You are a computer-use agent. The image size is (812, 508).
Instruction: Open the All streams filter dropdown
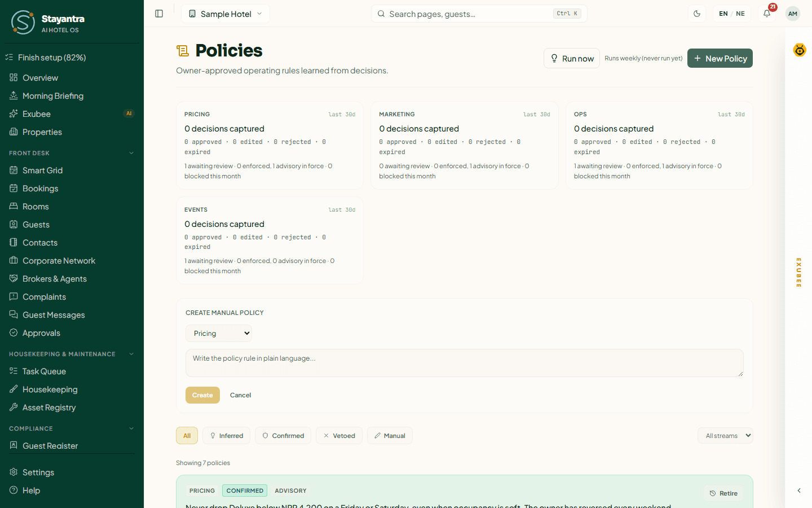click(725, 436)
